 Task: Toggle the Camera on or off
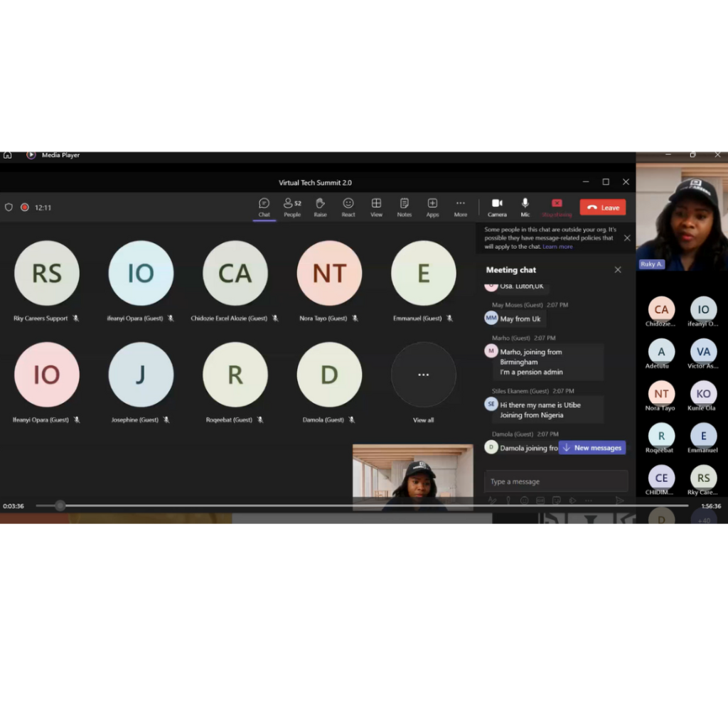(x=497, y=207)
